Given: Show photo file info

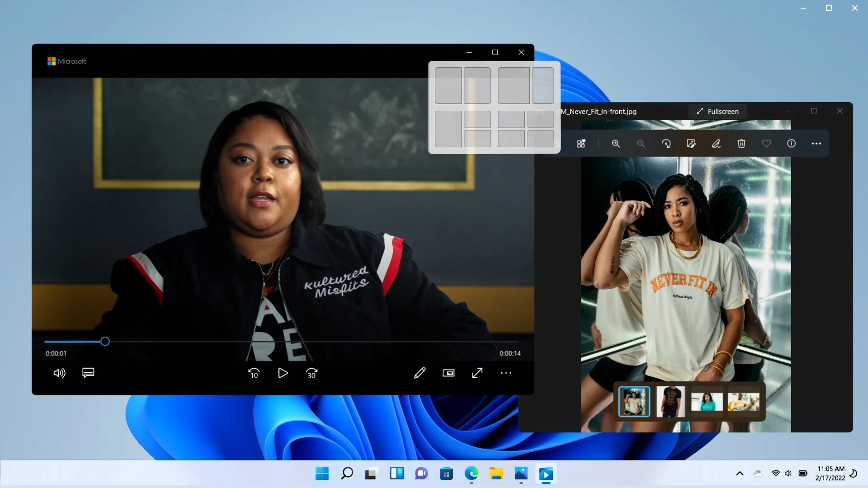Looking at the screenshot, I should pos(791,144).
